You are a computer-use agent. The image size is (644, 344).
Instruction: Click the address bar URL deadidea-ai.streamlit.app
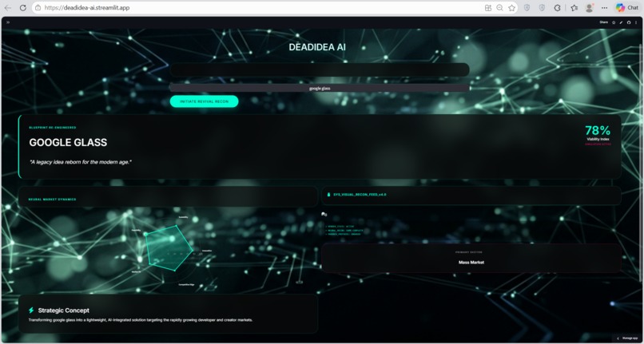(x=86, y=8)
